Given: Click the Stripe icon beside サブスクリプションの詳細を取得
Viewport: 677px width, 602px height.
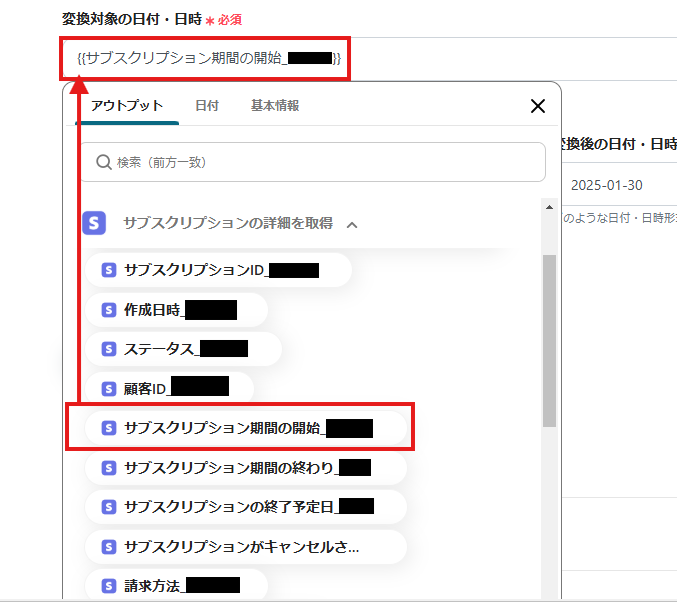Looking at the screenshot, I should coord(94,223).
